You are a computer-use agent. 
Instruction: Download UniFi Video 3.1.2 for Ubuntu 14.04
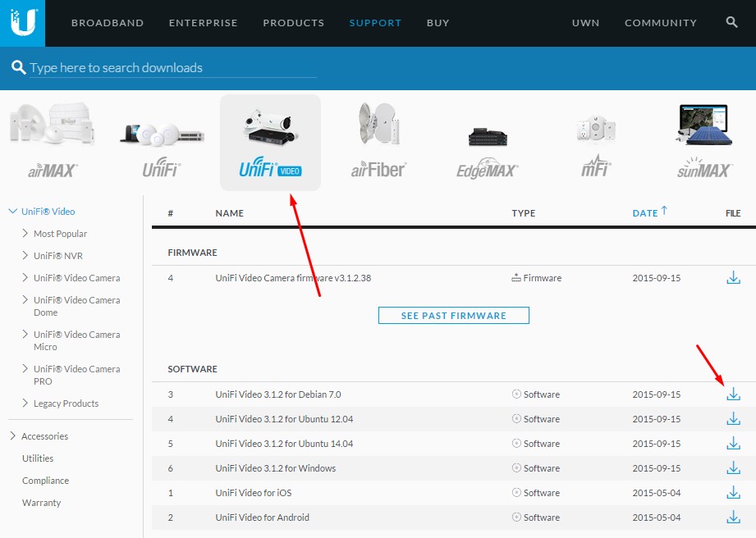pos(733,444)
